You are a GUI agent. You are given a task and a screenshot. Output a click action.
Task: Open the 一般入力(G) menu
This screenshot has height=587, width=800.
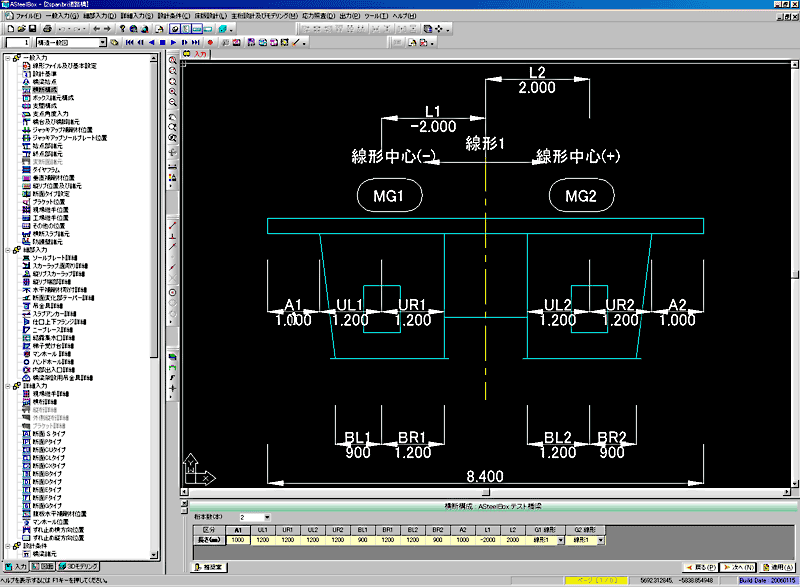62,16
